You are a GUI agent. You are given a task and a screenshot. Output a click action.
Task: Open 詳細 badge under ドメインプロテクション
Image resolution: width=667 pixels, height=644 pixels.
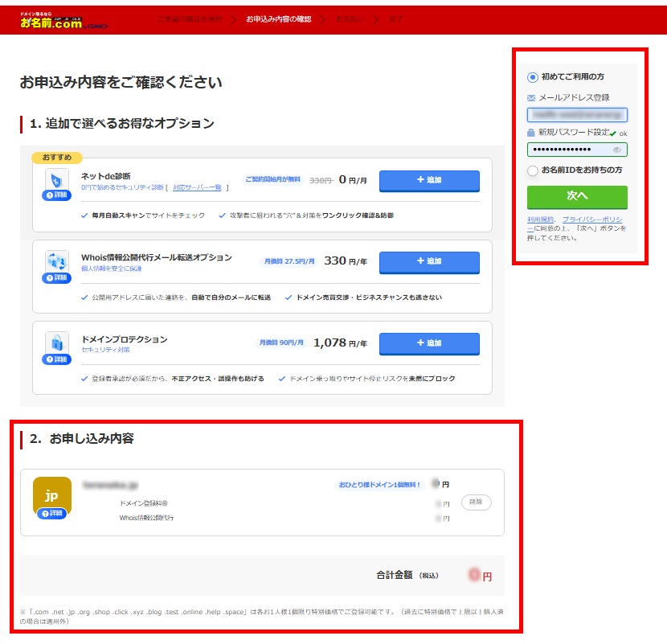tap(56, 359)
